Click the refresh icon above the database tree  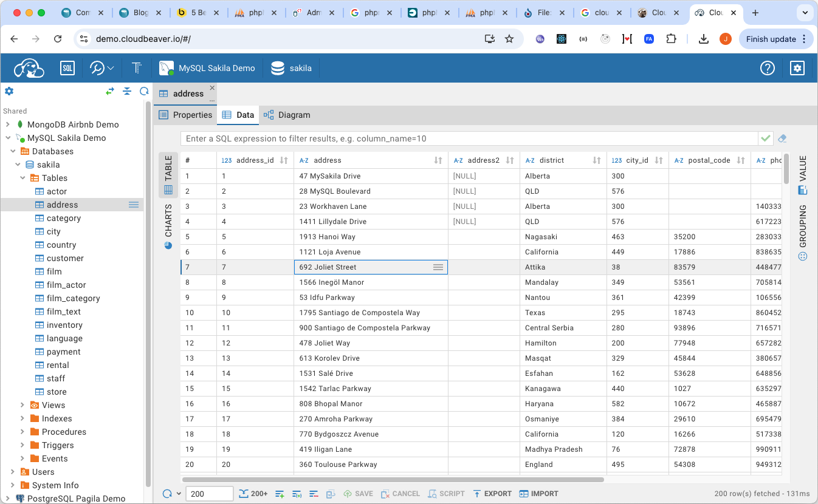(x=144, y=91)
